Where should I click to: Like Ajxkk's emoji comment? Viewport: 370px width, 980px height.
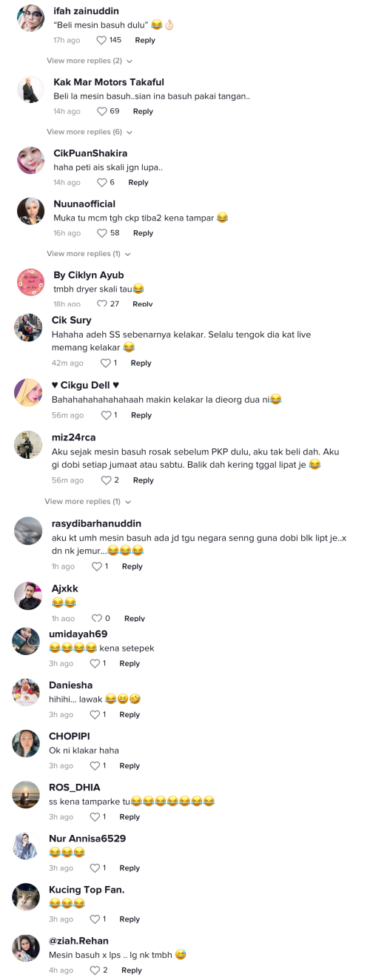96,618
